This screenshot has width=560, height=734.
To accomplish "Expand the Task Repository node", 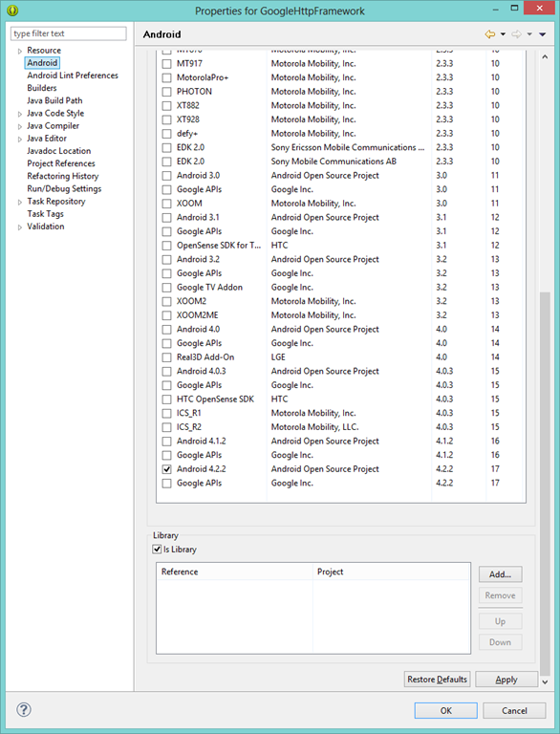I will 20,202.
